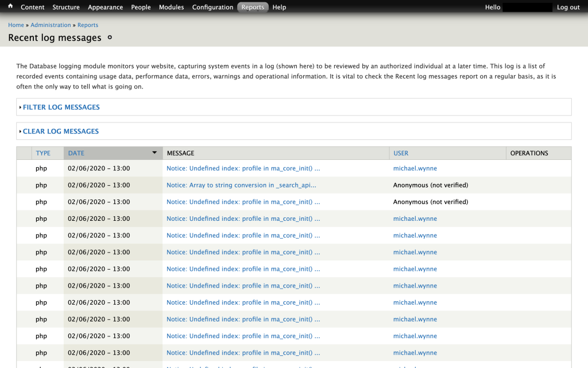The image size is (588, 368).
Task: Open the Content menu
Action: pyautogui.click(x=32, y=7)
